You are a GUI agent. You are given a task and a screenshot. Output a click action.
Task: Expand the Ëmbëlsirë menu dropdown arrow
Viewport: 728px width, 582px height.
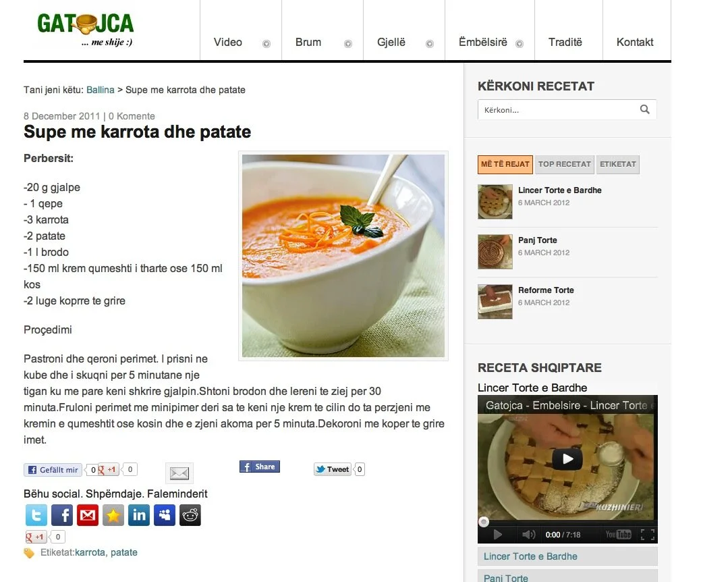pyautogui.click(x=520, y=44)
